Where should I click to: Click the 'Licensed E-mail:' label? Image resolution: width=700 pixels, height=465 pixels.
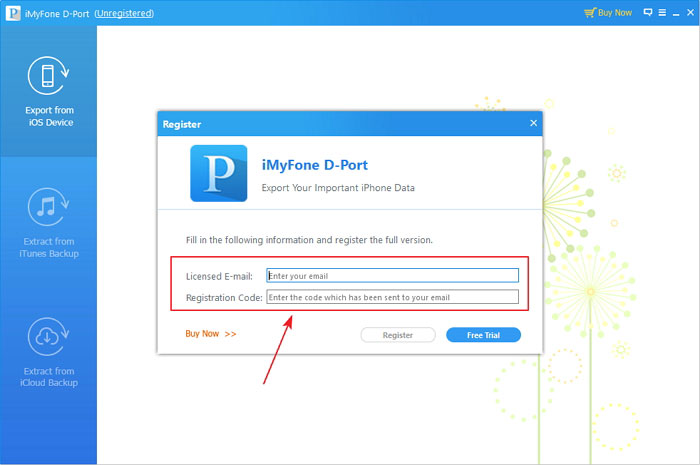[x=219, y=277]
